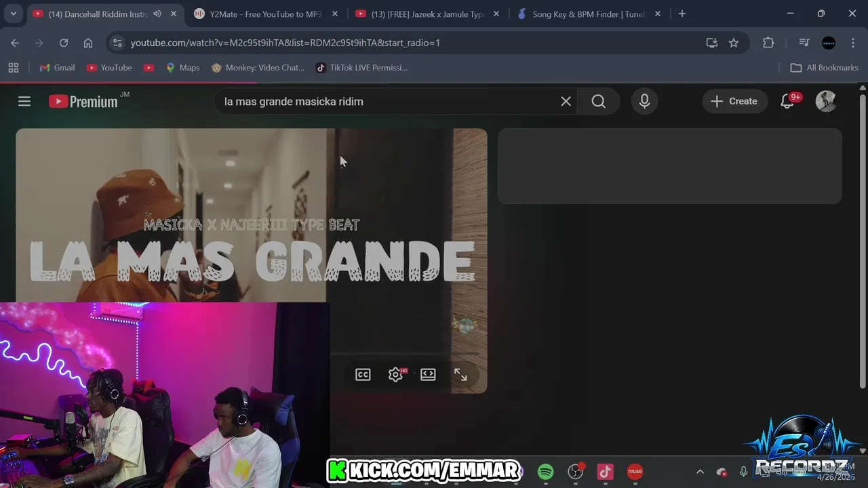Close the Y2Mate tab
The image size is (868, 488).
pyautogui.click(x=335, y=14)
